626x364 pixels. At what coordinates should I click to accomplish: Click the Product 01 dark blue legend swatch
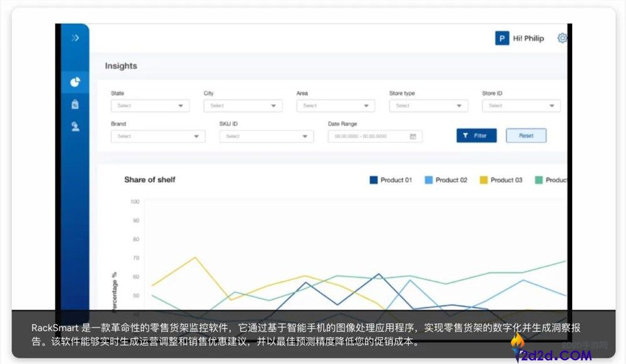[x=374, y=180]
